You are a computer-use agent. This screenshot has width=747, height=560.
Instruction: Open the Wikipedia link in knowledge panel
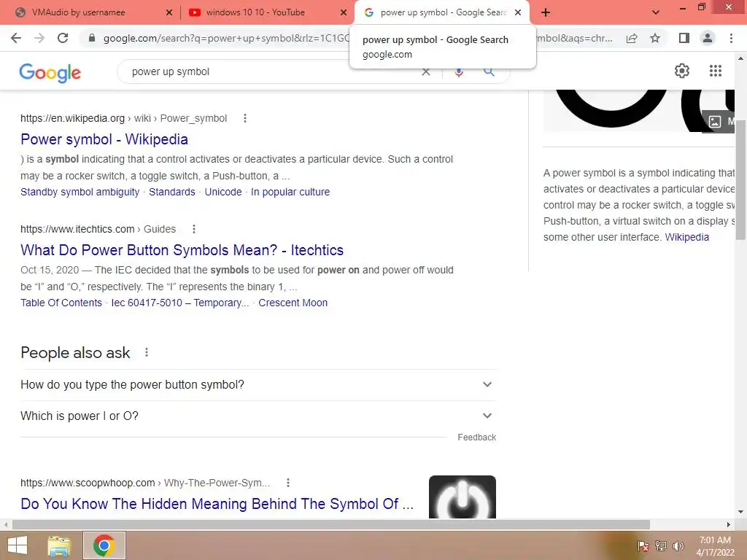tap(687, 237)
